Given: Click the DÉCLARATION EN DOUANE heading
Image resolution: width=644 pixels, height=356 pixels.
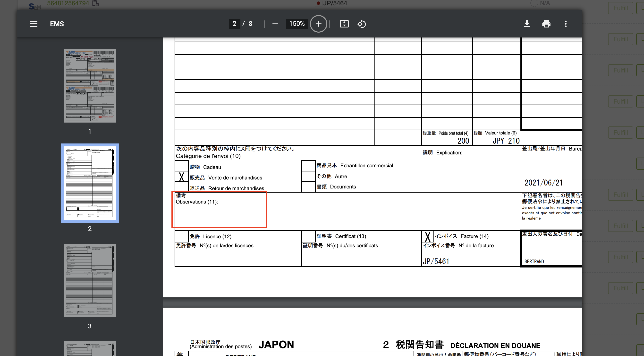Looking at the screenshot, I should coord(495,346).
